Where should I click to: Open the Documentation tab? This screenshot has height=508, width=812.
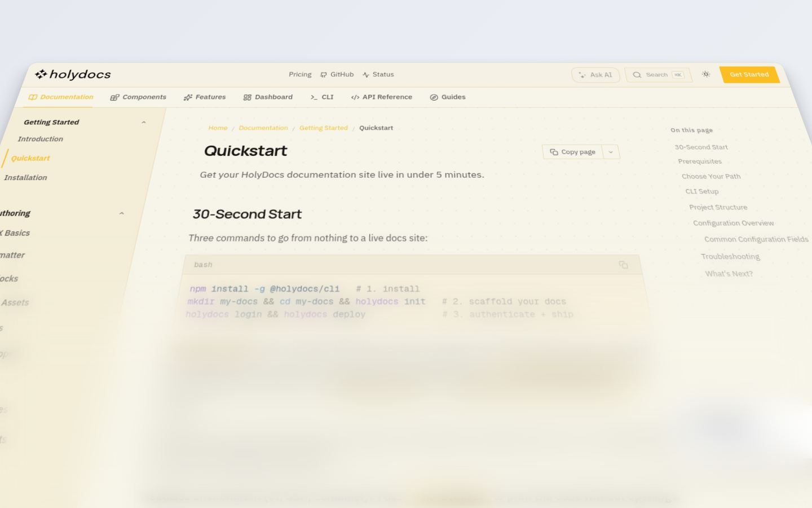[61, 97]
